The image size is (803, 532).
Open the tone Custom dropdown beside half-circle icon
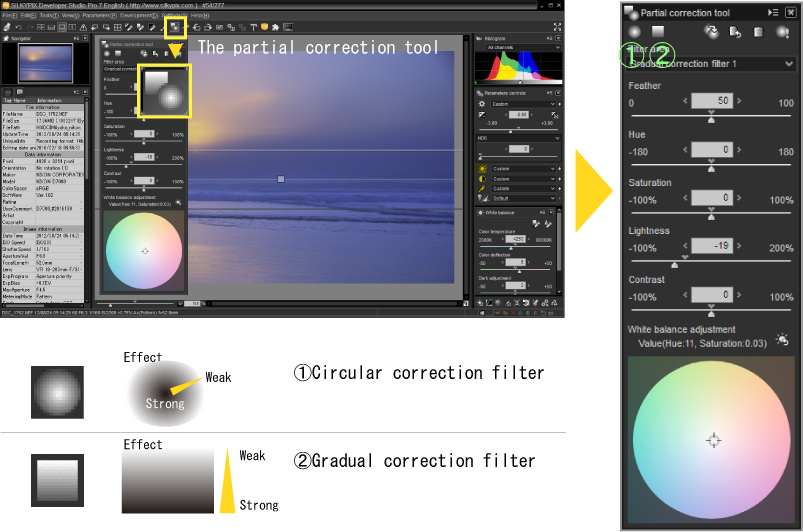[x=524, y=179]
